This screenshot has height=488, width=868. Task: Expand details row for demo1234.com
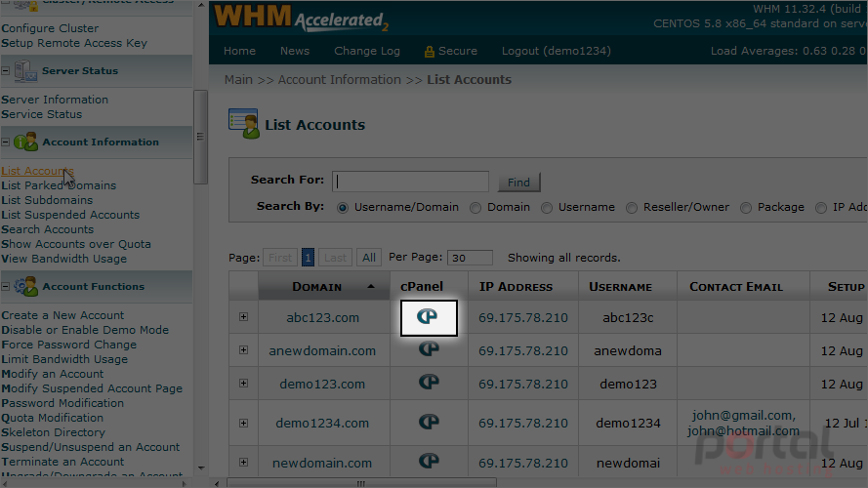click(x=243, y=423)
